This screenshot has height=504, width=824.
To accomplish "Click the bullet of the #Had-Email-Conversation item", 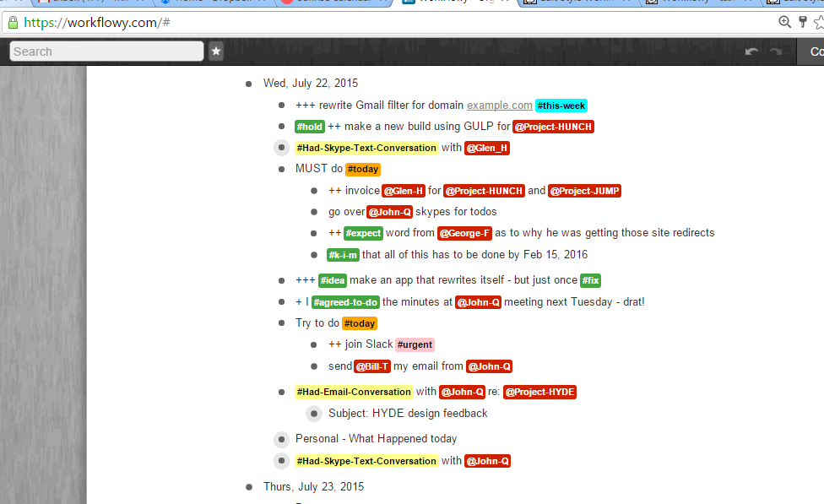I will pos(282,392).
